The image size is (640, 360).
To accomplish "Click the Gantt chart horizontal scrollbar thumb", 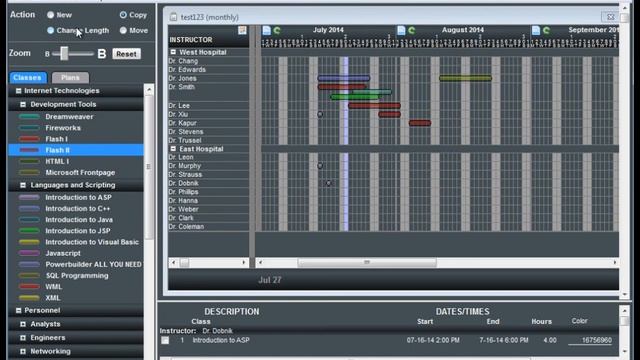I will (367, 262).
